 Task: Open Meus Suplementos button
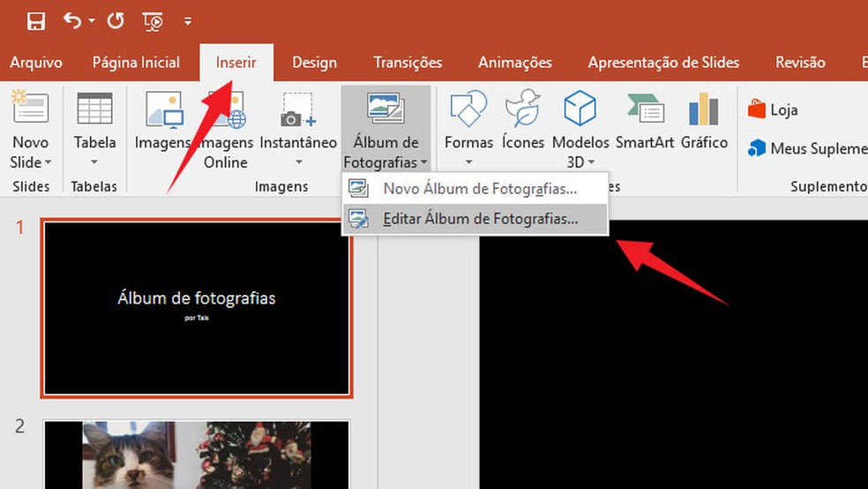807,148
